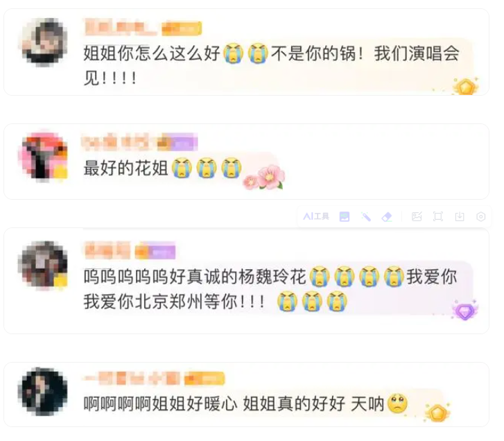Select the magic wand tool icon
This screenshot has height=441, width=504.
pos(366,216)
